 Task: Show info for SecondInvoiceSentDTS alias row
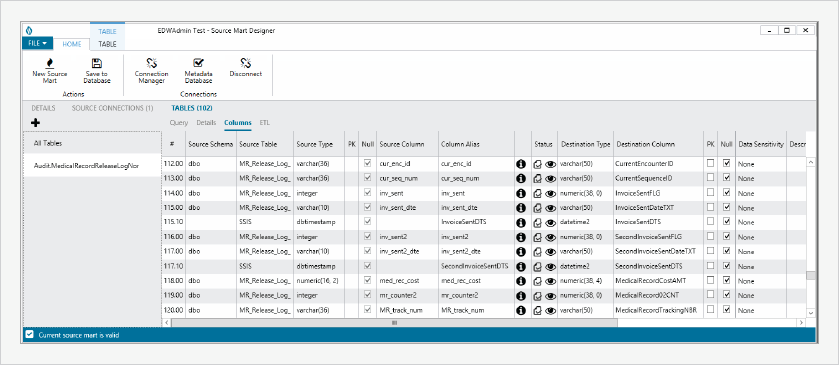[x=521, y=266]
